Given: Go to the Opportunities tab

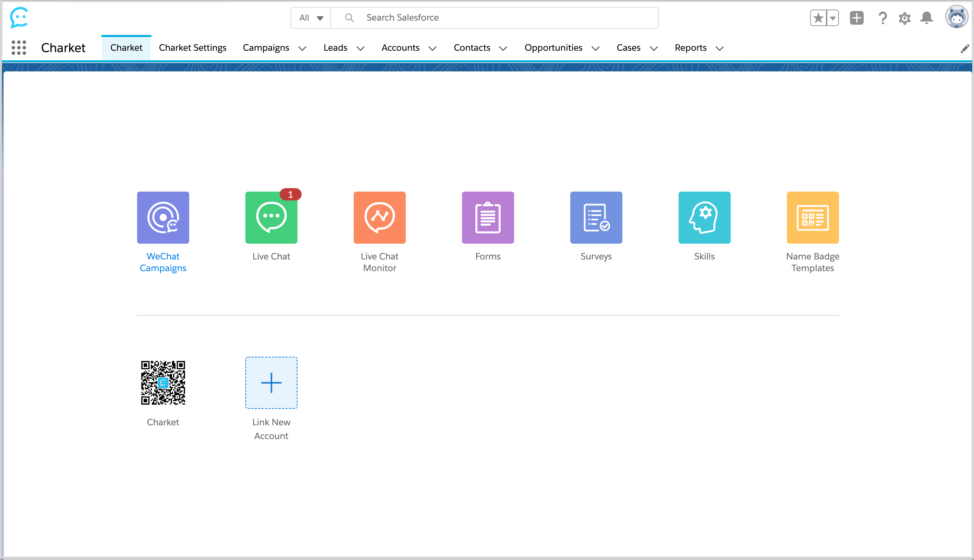Looking at the screenshot, I should coord(553,48).
